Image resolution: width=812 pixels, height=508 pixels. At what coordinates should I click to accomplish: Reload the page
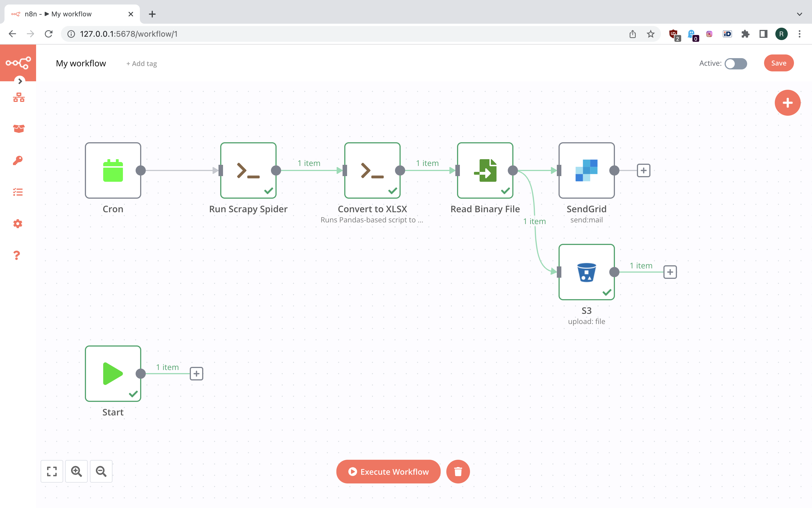click(49, 34)
